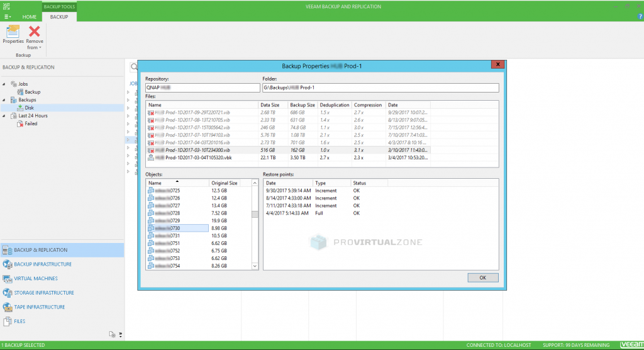Open the BACKUP TOOLS contextual tab
The height and width of the screenshot is (350, 644).
(x=59, y=6)
